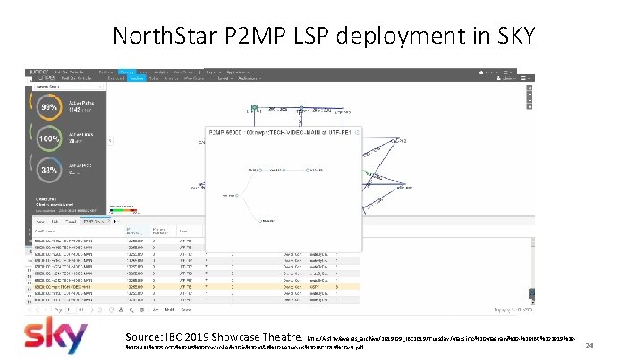The image size is (644, 362).
Task: Expand the Network Status dropdown
Action: pyautogui.click(x=68, y=87)
